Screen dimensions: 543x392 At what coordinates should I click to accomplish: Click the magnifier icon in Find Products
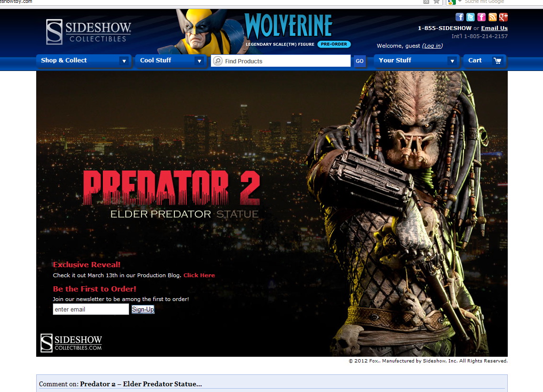coord(218,61)
